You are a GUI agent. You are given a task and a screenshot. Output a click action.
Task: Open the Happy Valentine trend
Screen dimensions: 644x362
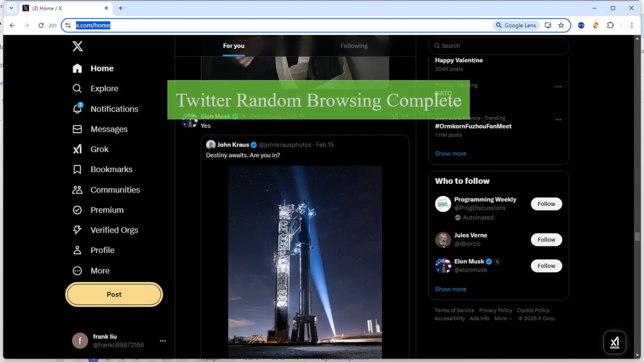click(x=459, y=60)
